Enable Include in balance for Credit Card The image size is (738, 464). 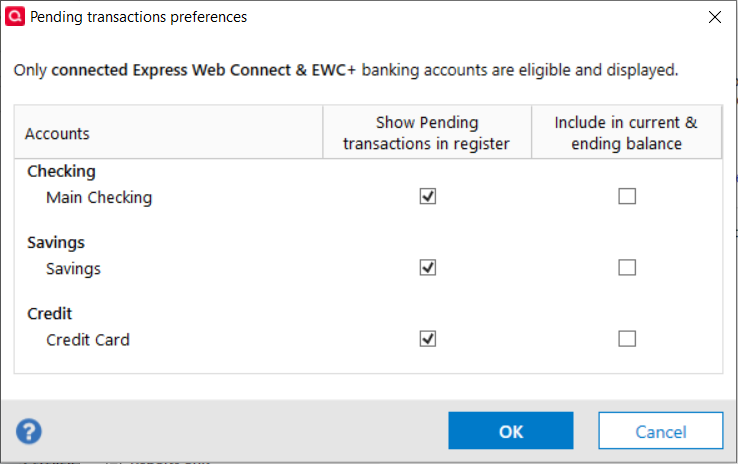coord(627,339)
